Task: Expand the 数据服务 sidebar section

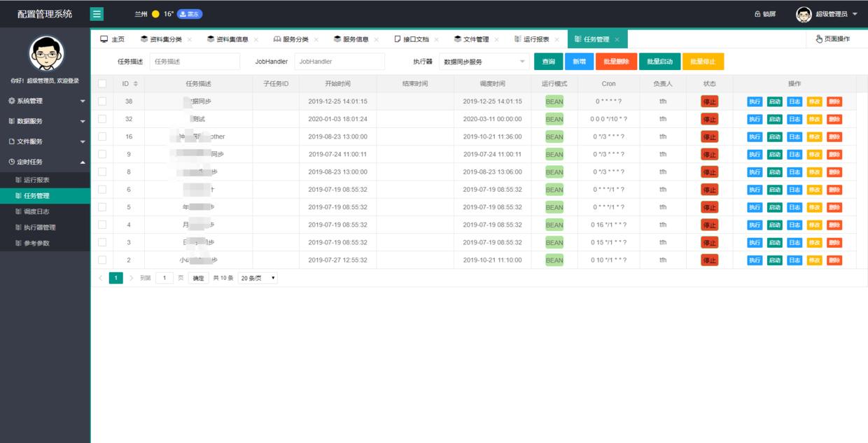Action: click(42, 119)
